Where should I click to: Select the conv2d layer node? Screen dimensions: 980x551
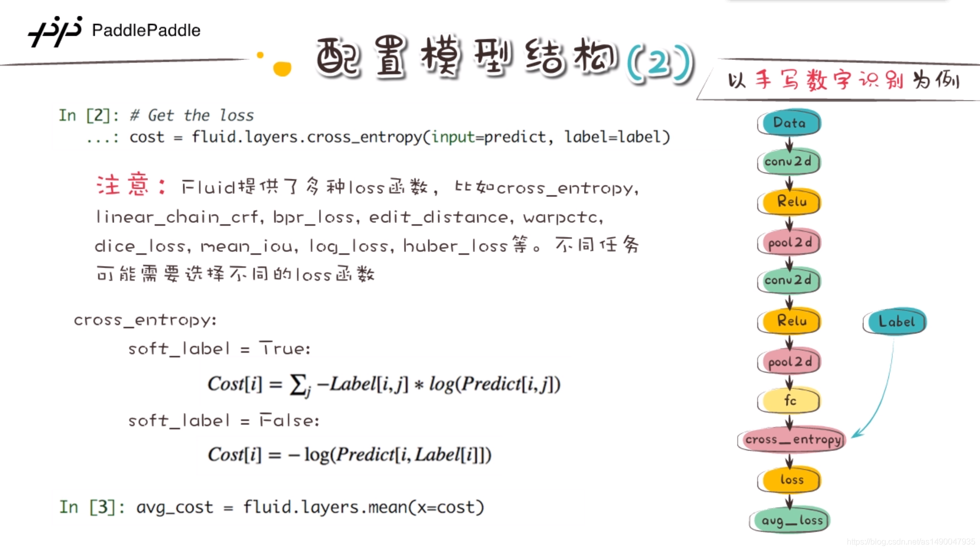click(788, 161)
